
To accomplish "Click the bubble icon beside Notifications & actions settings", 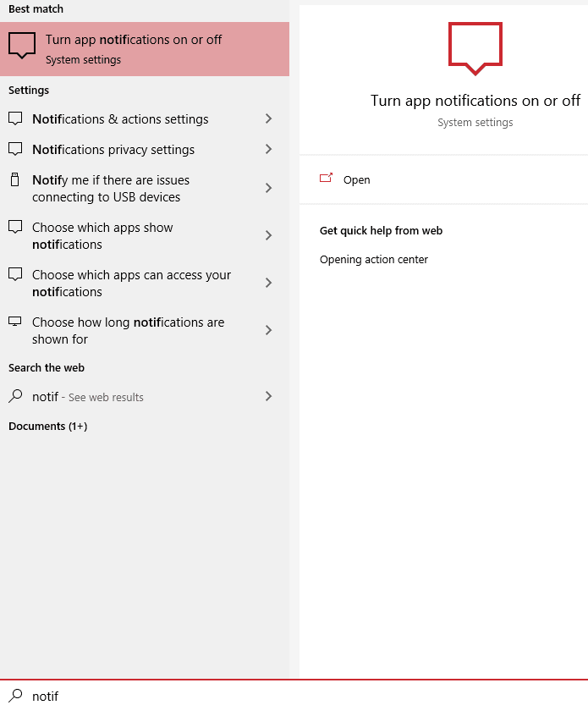I will (x=15, y=118).
